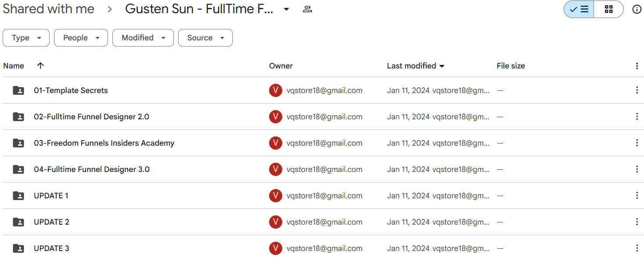Open the Gusten Sun folder title dropdown arrow
Screen dimensions: 644x258
(x=286, y=9)
